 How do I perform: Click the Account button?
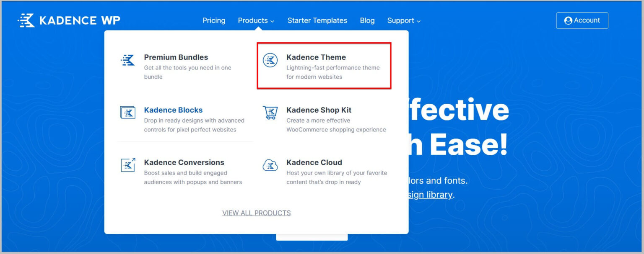pyautogui.click(x=582, y=20)
